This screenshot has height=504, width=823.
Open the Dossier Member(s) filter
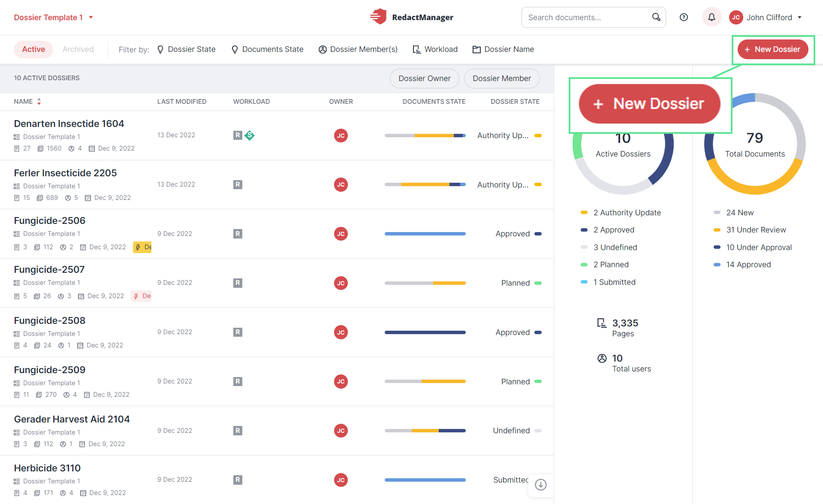tap(358, 49)
